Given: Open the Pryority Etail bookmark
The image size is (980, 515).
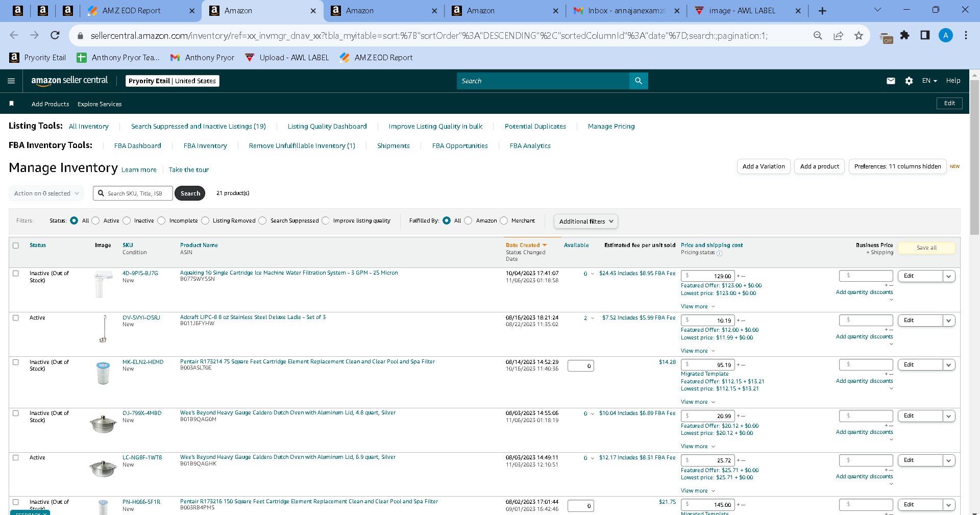Looking at the screenshot, I should [38, 58].
